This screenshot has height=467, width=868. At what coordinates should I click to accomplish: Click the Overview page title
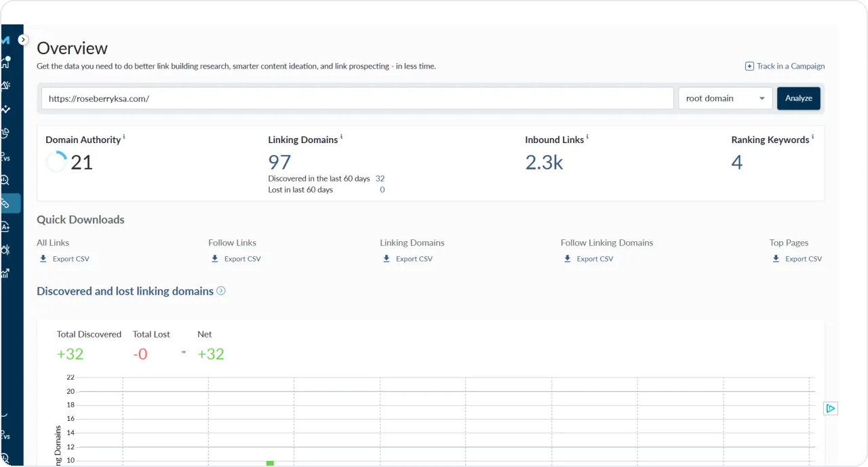(72, 48)
